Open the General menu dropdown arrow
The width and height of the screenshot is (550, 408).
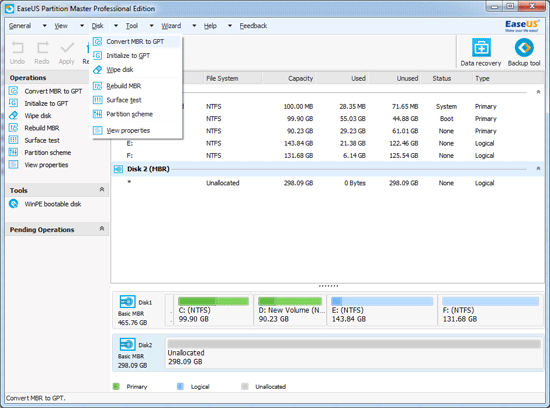[x=45, y=26]
